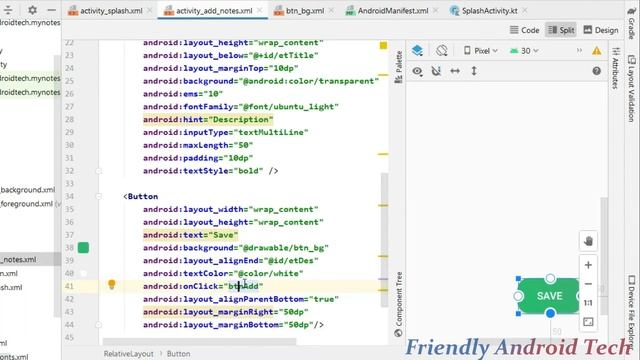
Task: Close the btn_bg.xml tab
Action: (331, 11)
